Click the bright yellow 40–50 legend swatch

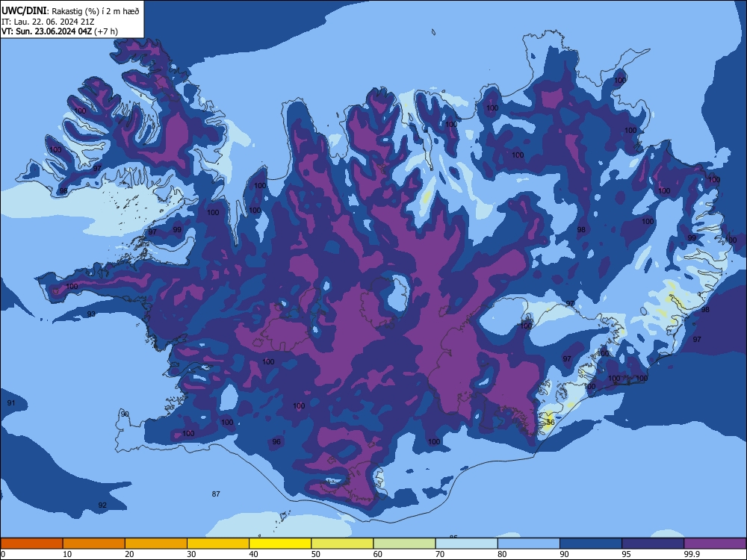coord(280,544)
